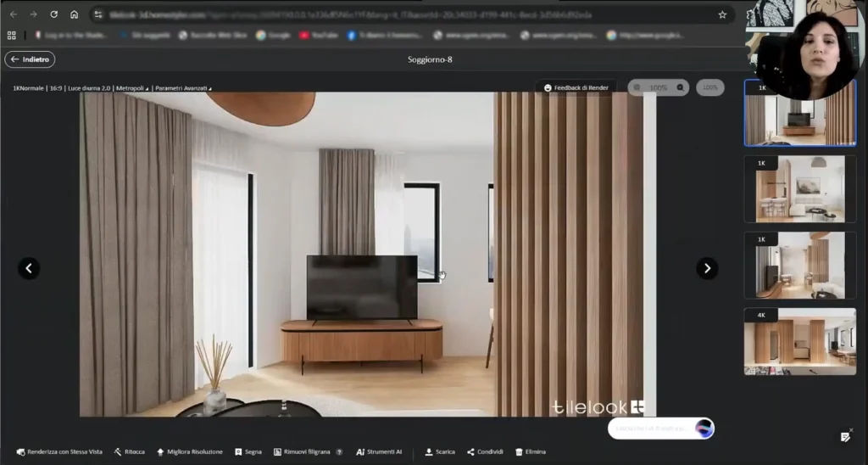Screen dimensions: 868x465
Task: Open the Google bookmark
Action: pos(274,36)
